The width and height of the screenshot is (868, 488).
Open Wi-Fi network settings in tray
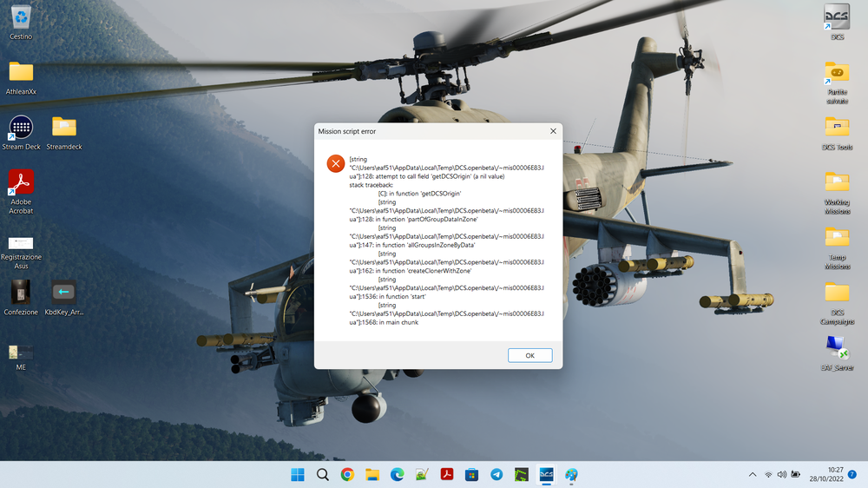pos(768,475)
